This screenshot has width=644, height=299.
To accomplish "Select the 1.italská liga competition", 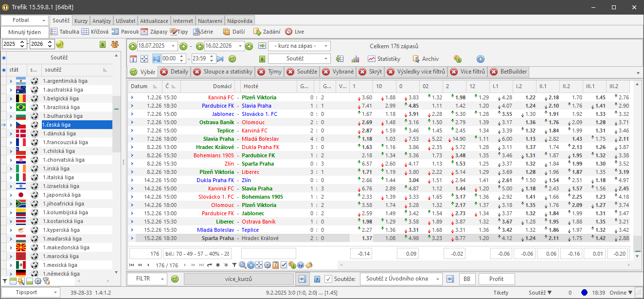I will 58,177.
